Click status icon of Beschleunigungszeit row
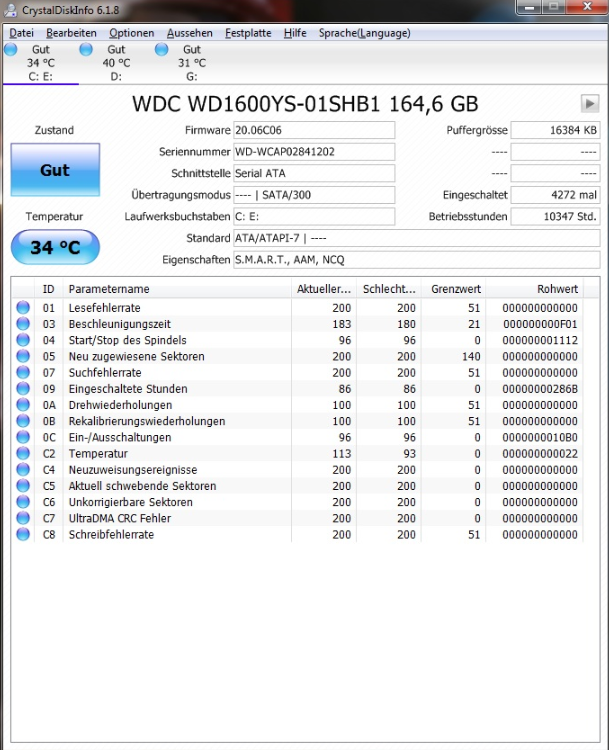609x750 pixels. point(23,324)
